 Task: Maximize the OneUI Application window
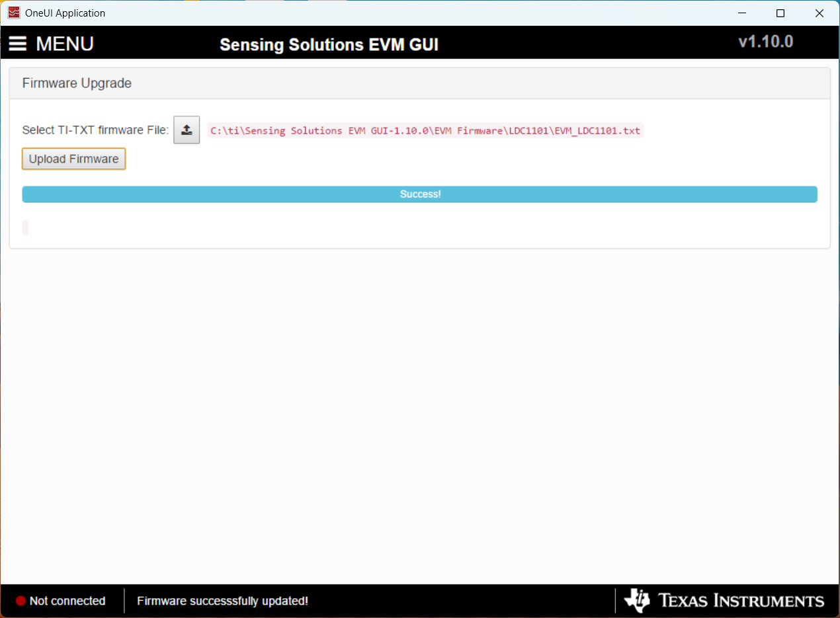(x=780, y=13)
